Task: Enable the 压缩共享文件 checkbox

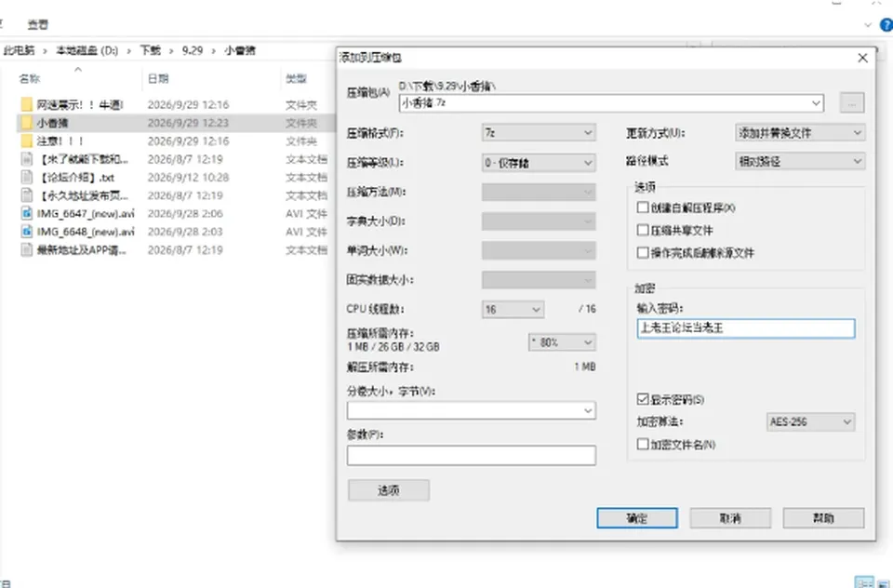Action: (643, 230)
